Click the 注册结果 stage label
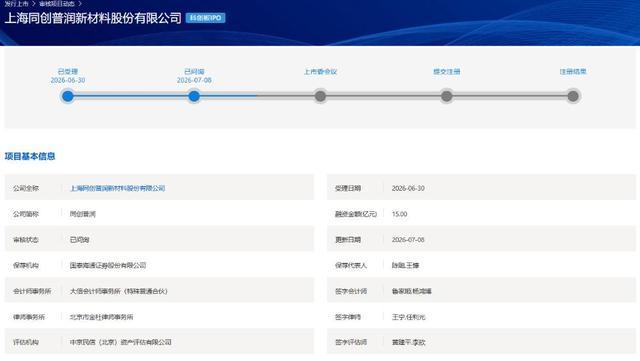This screenshot has width=640, height=361. 573,71
